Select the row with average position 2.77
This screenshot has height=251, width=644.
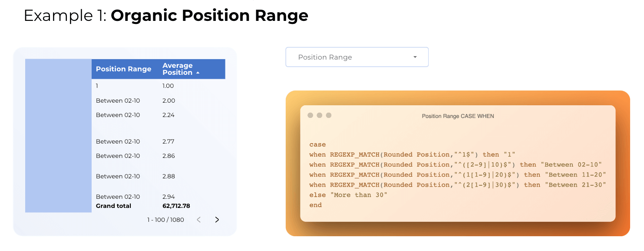[x=159, y=141]
